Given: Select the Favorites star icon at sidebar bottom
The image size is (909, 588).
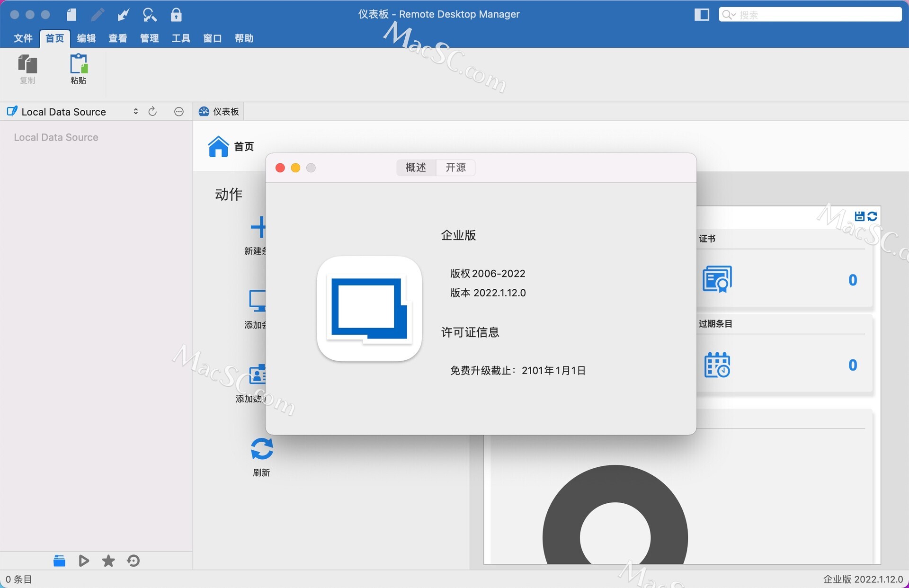Looking at the screenshot, I should 108,561.
